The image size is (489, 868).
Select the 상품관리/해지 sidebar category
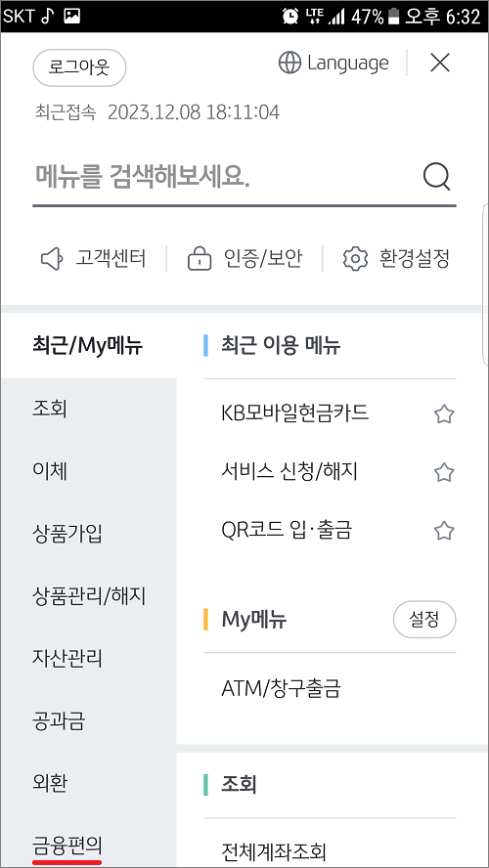click(89, 596)
